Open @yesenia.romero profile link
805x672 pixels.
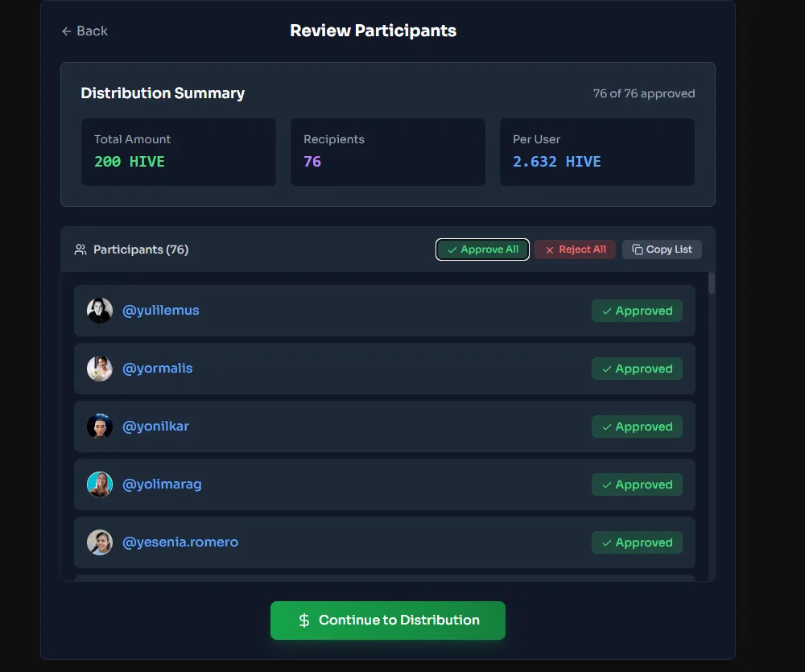180,542
